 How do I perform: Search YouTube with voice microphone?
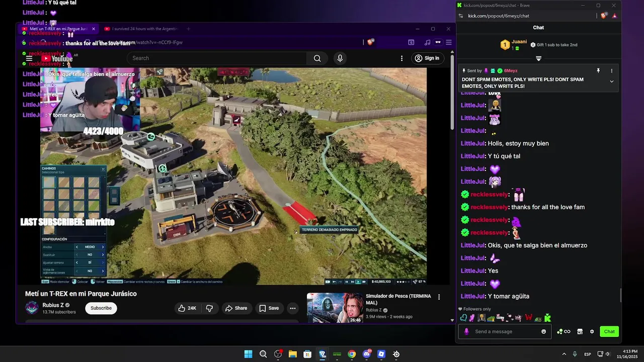(x=340, y=58)
